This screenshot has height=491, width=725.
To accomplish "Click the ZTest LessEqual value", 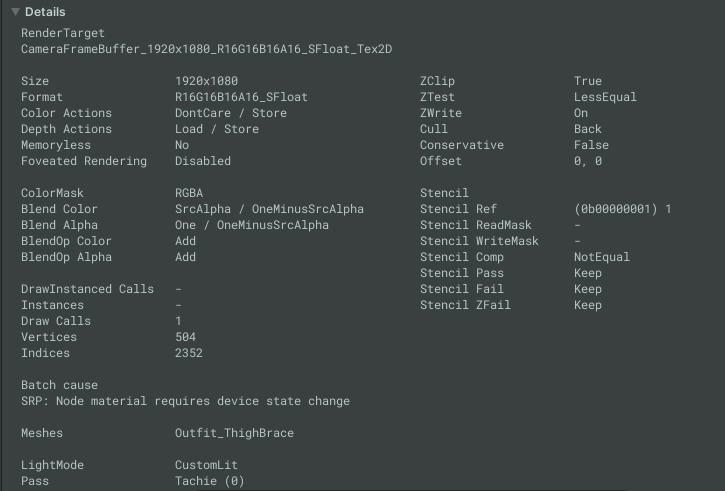I will coord(605,97).
